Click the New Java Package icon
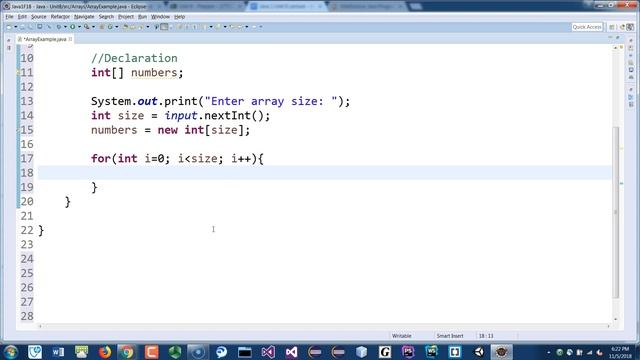The height and width of the screenshot is (360, 640). tap(102, 27)
